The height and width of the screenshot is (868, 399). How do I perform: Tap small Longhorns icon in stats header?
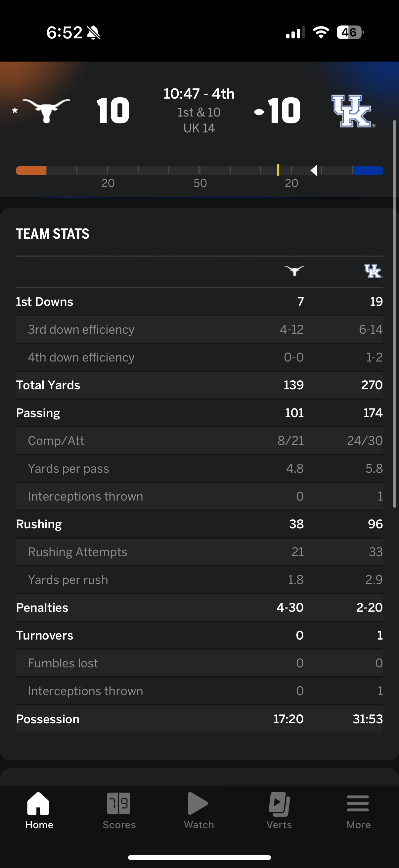point(294,270)
